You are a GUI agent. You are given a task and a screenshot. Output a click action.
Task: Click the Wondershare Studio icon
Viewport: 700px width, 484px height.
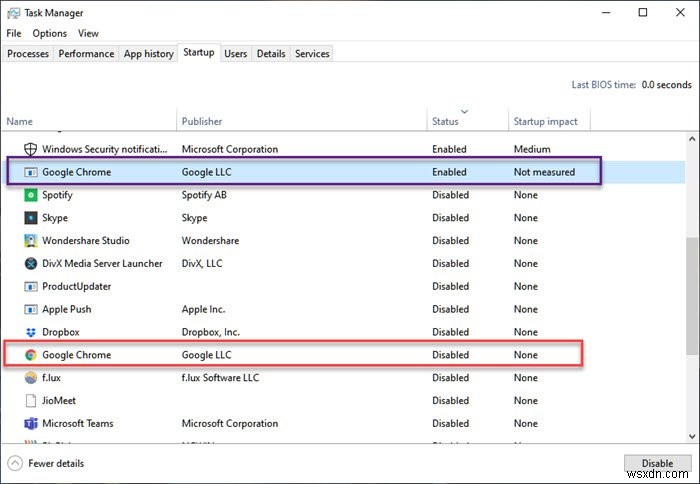30,241
